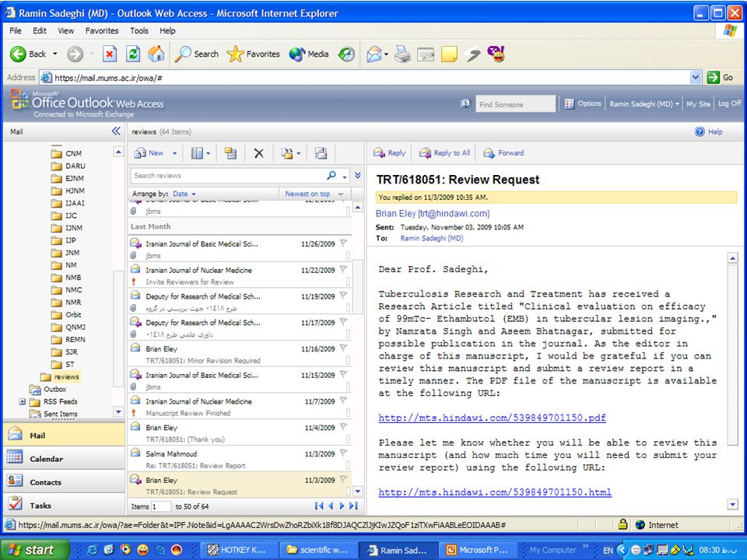Viewport: 747px width, 560px height.
Task: Open the Favorites menu
Action: pos(101,30)
